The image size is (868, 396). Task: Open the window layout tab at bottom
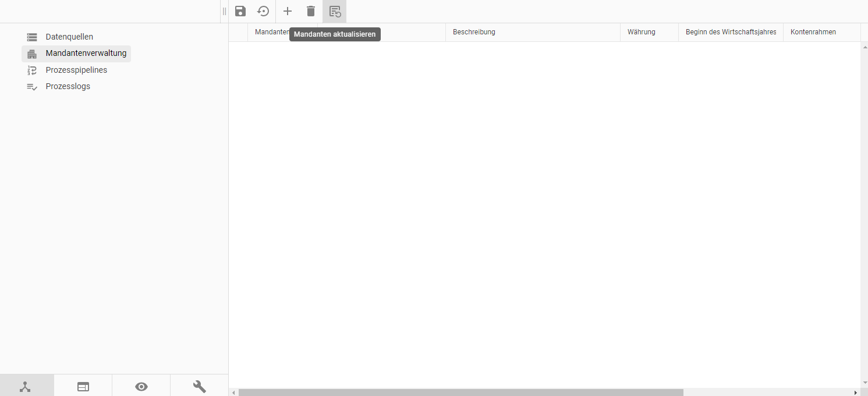point(83,387)
